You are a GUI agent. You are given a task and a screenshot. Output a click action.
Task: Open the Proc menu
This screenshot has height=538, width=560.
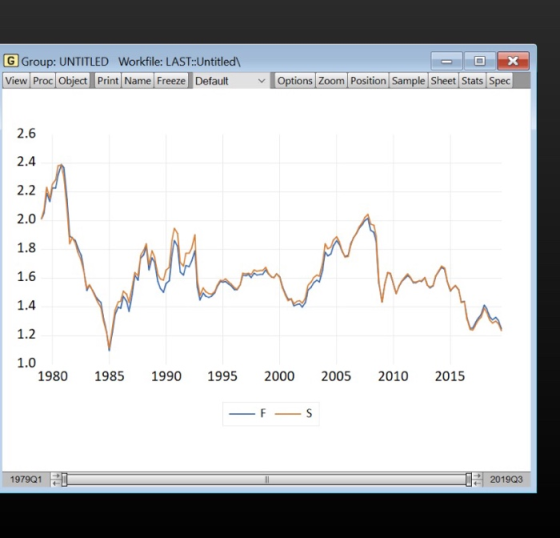point(43,81)
